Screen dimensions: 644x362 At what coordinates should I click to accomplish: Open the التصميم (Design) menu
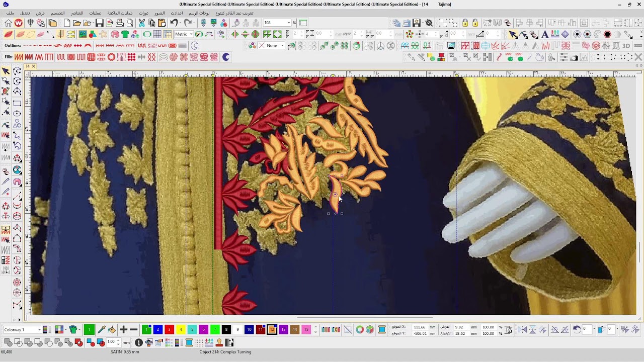pos(57,13)
